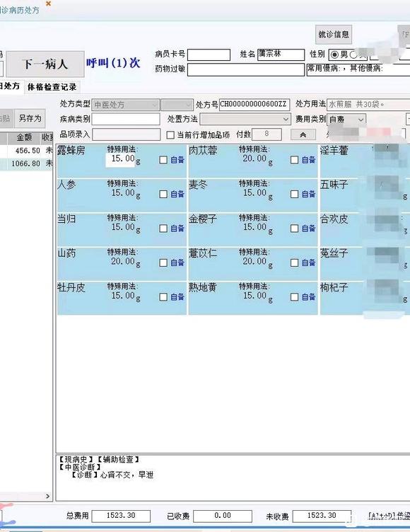Check 自备 box for 金樱子
The image size is (410, 532).
294,229
